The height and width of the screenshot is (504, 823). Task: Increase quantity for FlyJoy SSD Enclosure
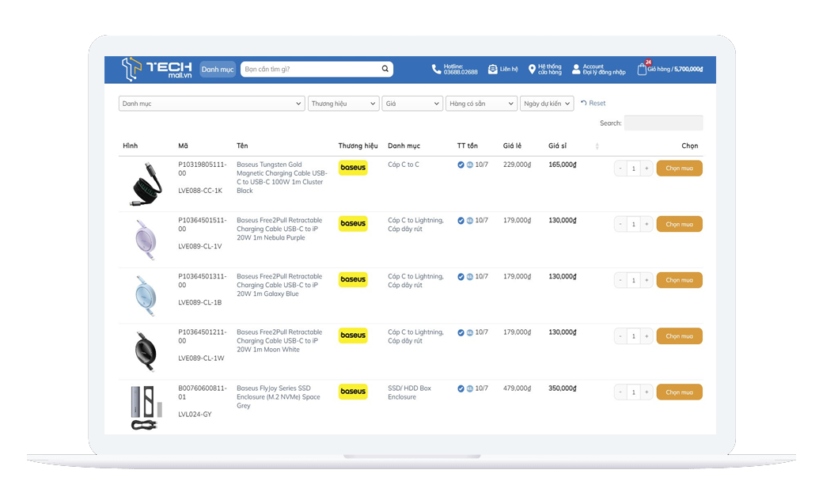click(x=647, y=392)
